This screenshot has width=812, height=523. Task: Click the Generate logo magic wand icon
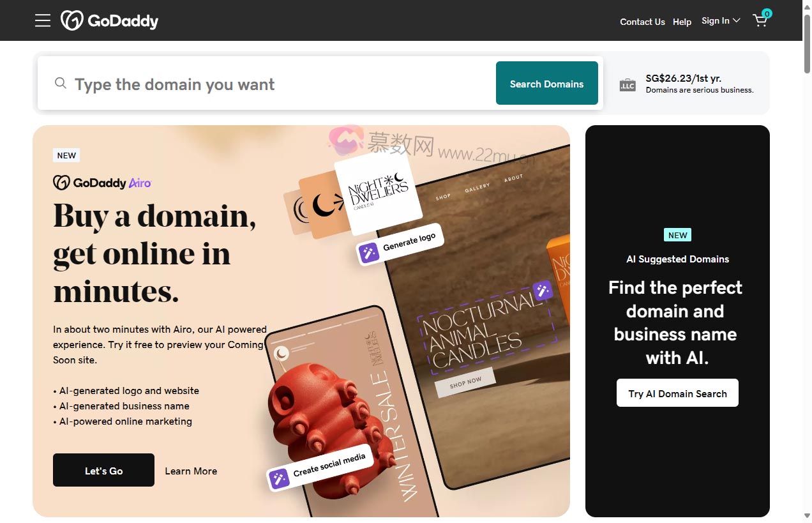(369, 253)
